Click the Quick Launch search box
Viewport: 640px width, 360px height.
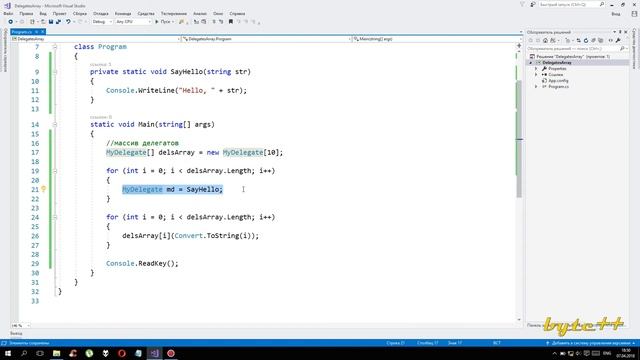click(571, 4)
